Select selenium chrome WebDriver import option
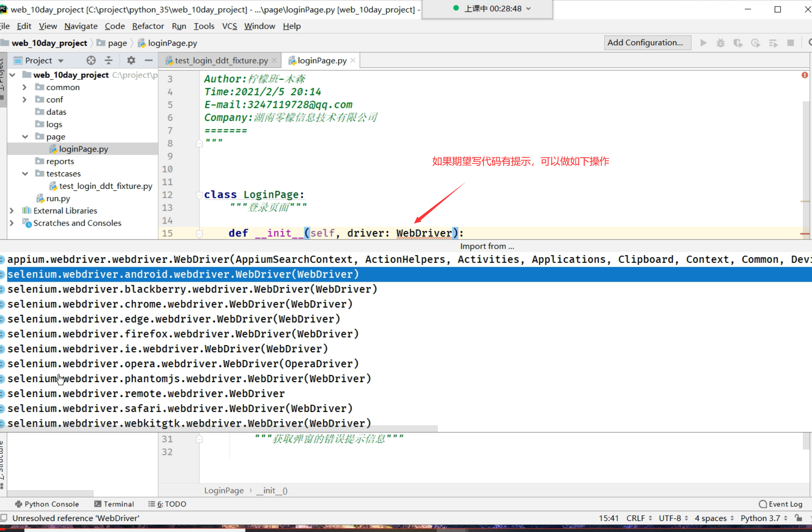812x532 pixels. pyautogui.click(x=180, y=304)
